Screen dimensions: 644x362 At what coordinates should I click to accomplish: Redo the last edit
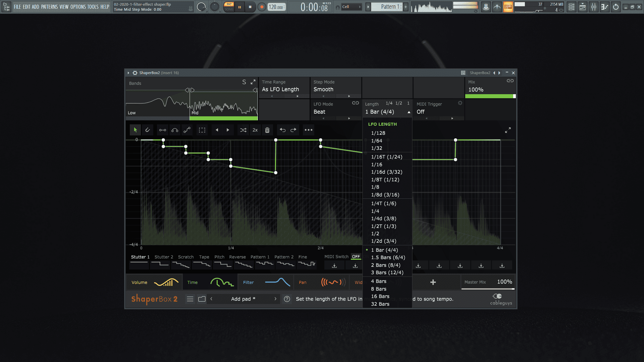(293, 130)
